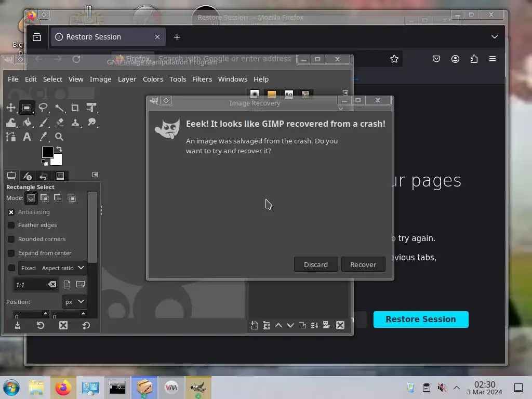Screen dimensions: 532x399
Task: Open right dock tab configuration menu arrow
Action: tap(345, 93)
